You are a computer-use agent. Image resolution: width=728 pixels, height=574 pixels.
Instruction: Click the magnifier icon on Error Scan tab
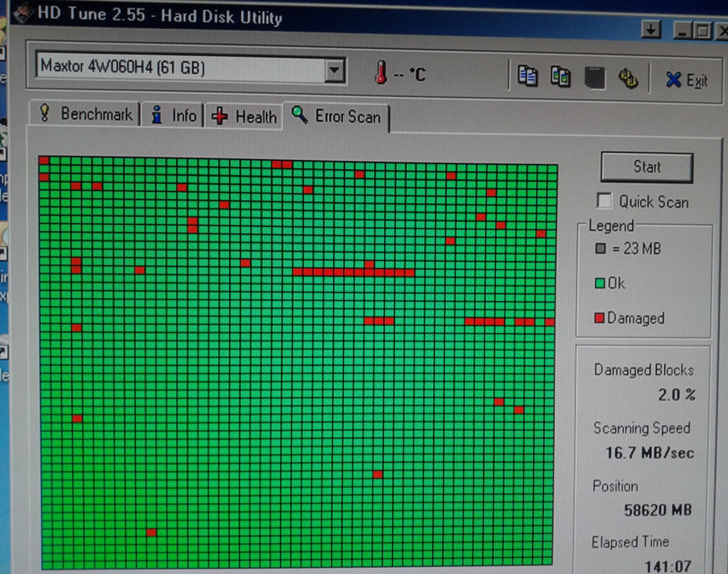point(299,114)
